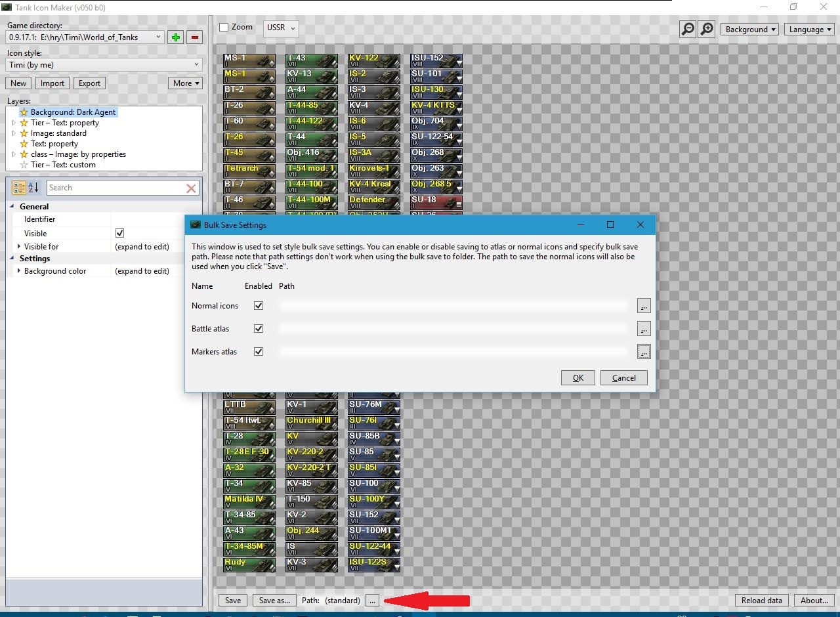Toggle the Zoom checkbox
The height and width of the screenshot is (617, 840).
pos(224,28)
